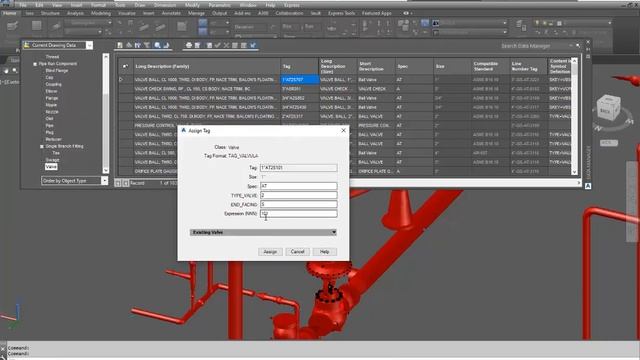Sort by Long Description (Family) column
Image resolution: width=640 pixels, height=360 pixels.
(x=207, y=66)
